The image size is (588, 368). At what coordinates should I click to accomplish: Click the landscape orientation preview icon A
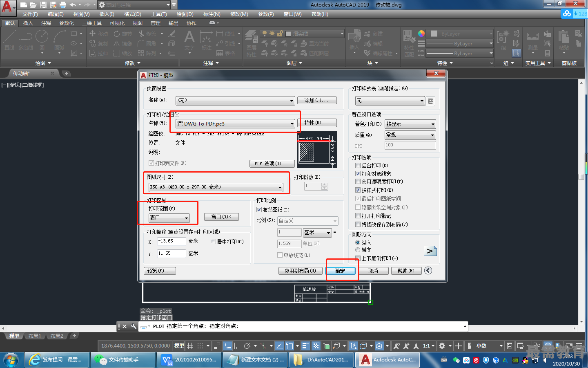click(x=430, y=251)
